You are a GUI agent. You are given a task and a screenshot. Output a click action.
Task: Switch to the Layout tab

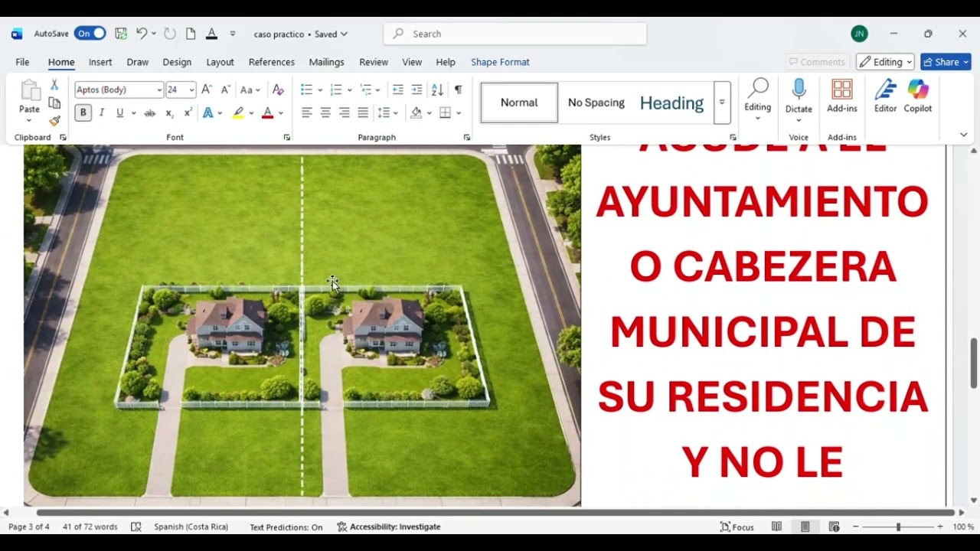coord(220,62)
